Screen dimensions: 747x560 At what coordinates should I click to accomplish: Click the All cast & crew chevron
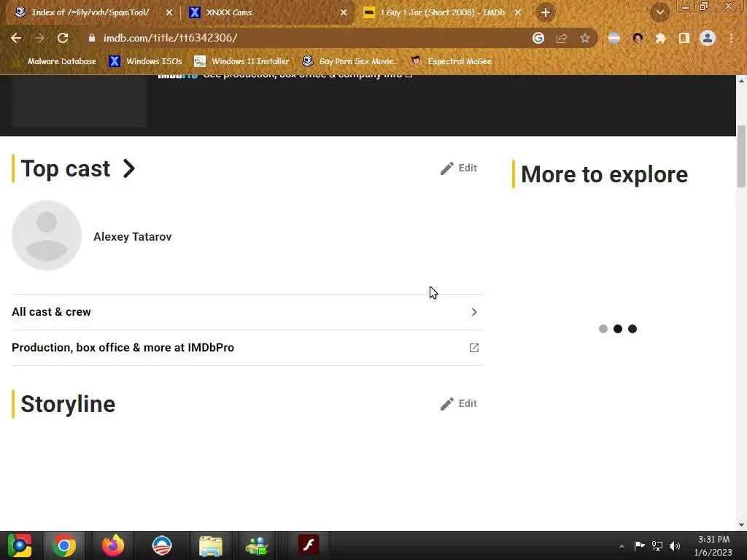(474, 312)
